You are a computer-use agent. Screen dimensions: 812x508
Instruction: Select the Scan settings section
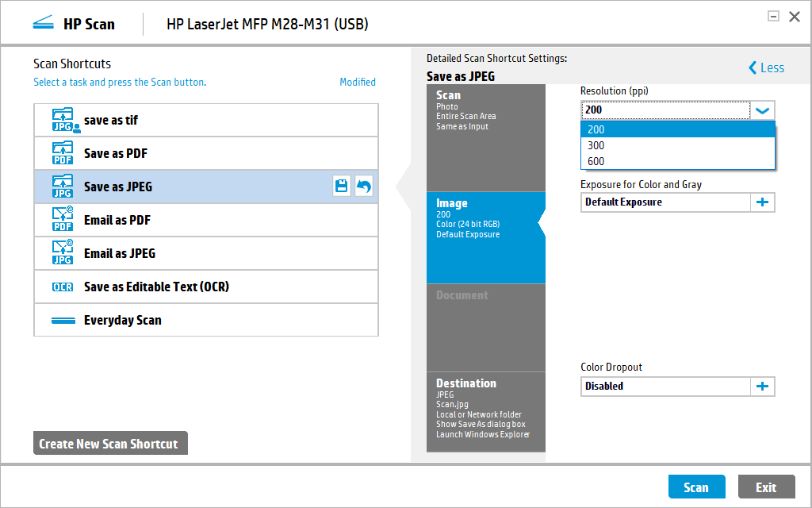point(485,138)
